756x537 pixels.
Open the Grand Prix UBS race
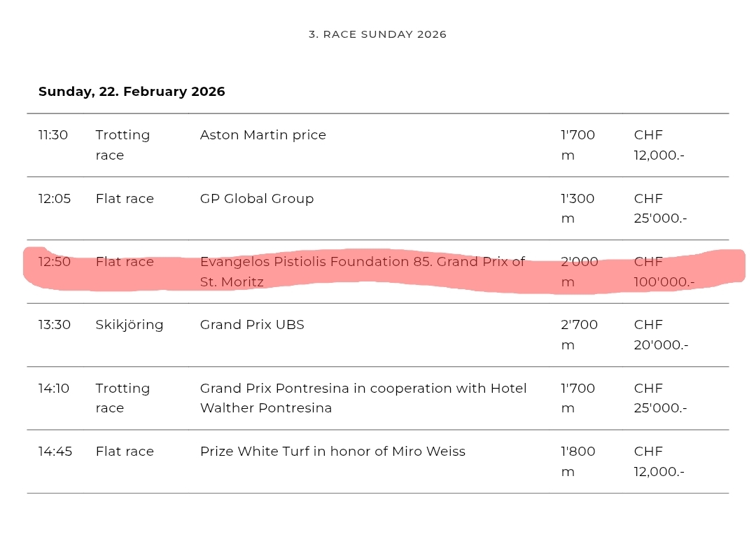pos(252,325)
